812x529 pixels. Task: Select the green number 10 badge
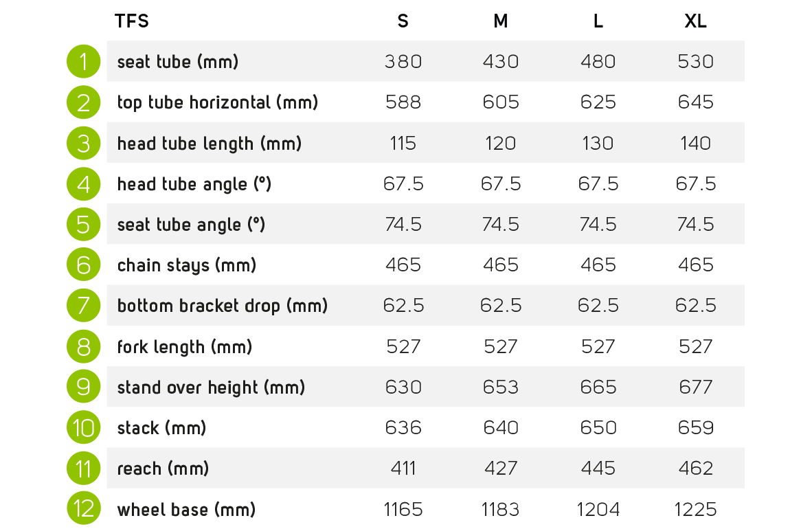pyautogui.click(x=84, y=428)
